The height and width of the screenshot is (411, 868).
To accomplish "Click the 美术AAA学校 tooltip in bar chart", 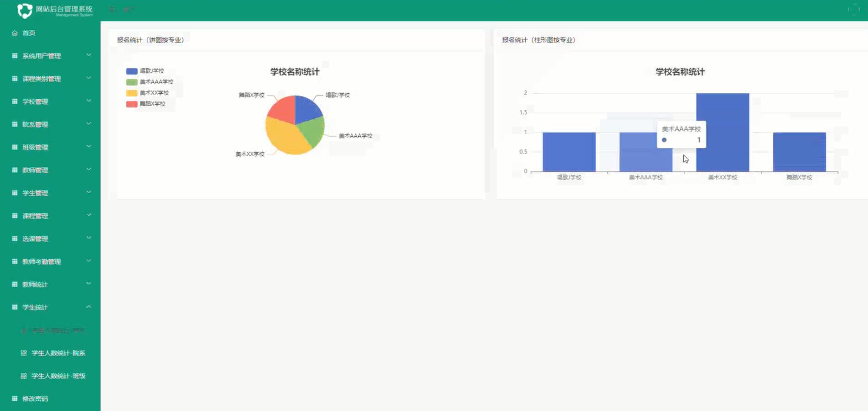I will [x=682, y=134].
